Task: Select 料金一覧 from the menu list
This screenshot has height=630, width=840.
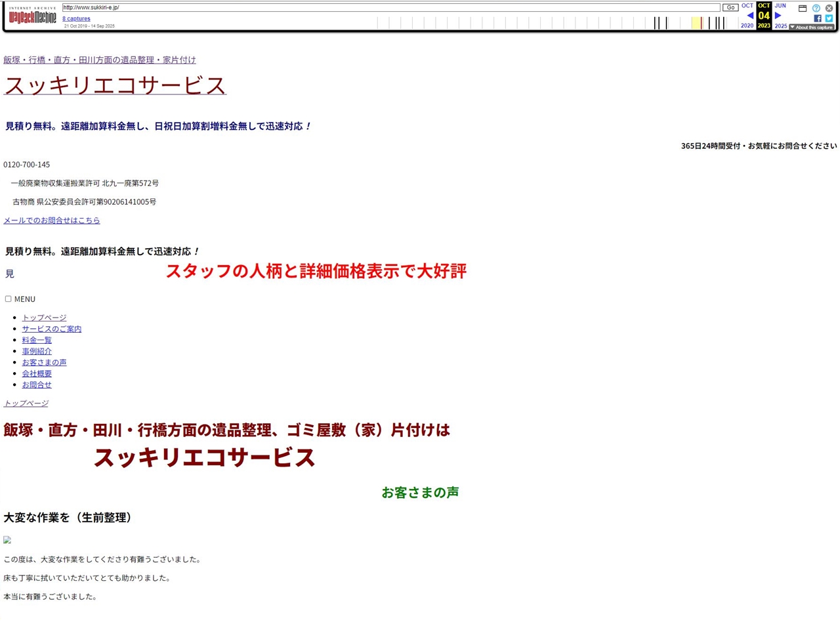Action: (37, 340)
